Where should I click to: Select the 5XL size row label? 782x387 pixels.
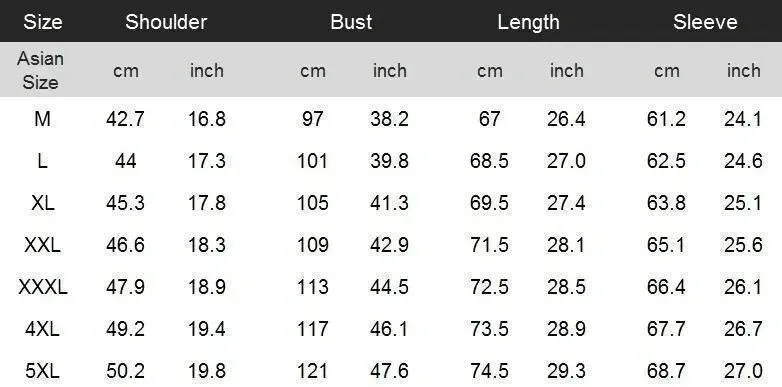pyautogui.click(x=42, y=371)
